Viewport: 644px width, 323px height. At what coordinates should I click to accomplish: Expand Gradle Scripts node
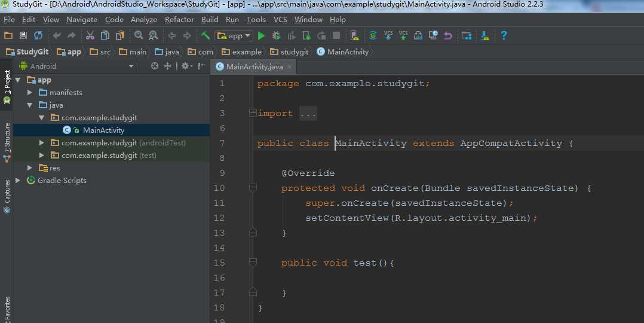(18, 180)
